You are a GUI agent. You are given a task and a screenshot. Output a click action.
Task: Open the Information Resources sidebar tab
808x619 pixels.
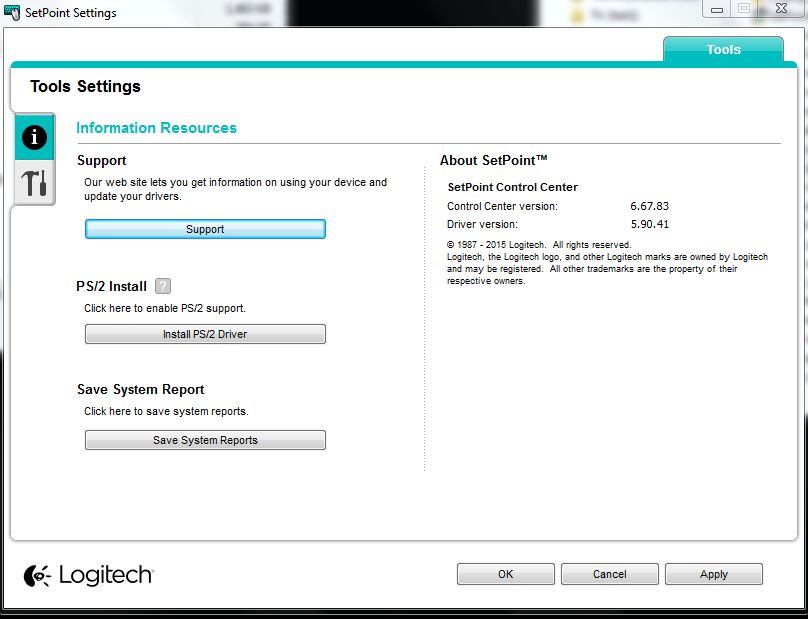pos(35,137)
